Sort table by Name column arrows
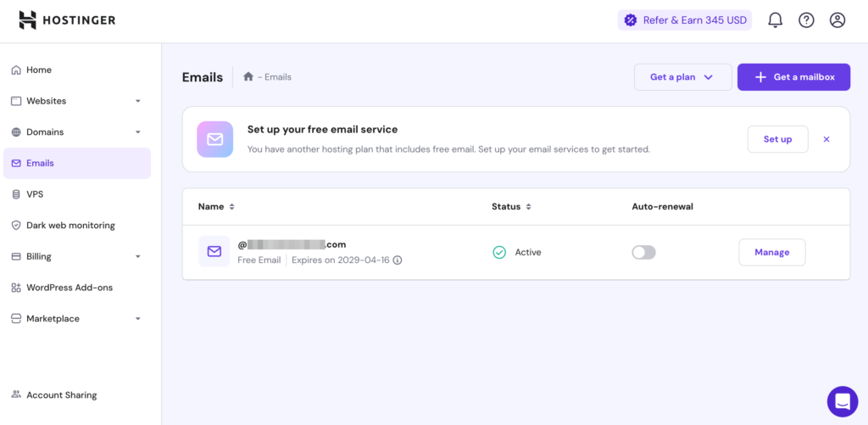 pos(232,207)
